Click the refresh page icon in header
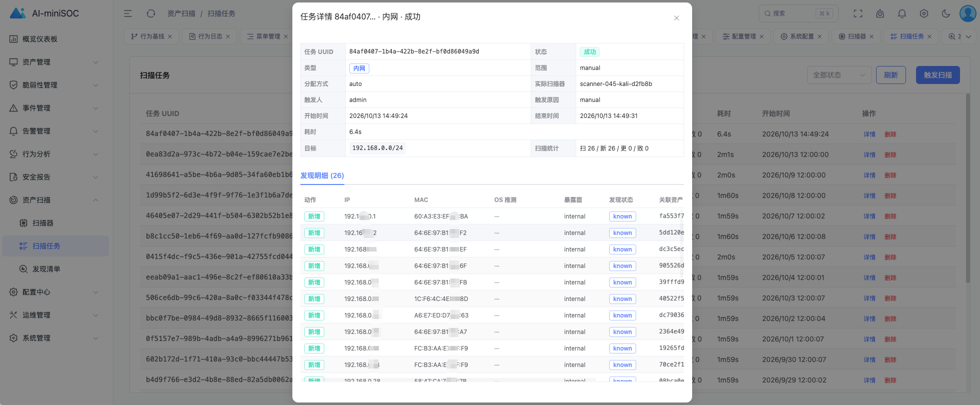 pos(151,13)
